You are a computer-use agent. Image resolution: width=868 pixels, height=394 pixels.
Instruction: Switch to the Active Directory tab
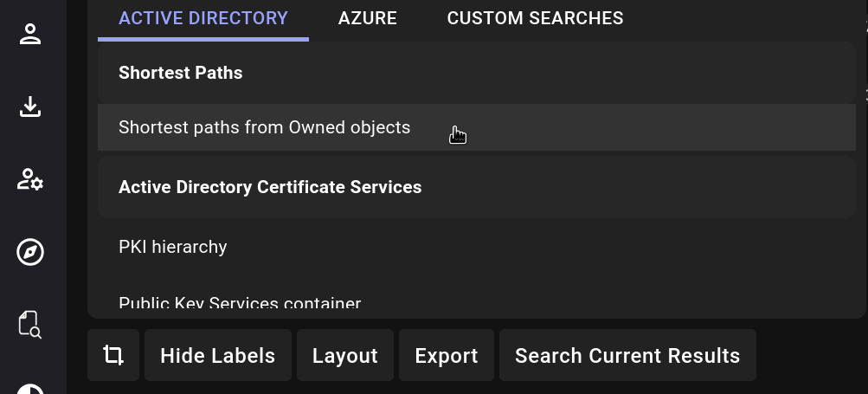click(x=203, y=18)
